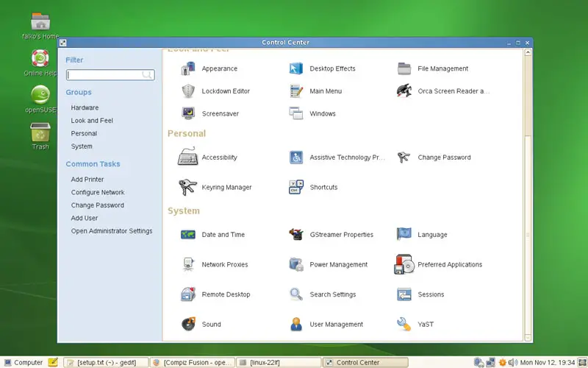Open the Sound speaker icon
This screenshot has height=368, width=588.
(188, 324)
